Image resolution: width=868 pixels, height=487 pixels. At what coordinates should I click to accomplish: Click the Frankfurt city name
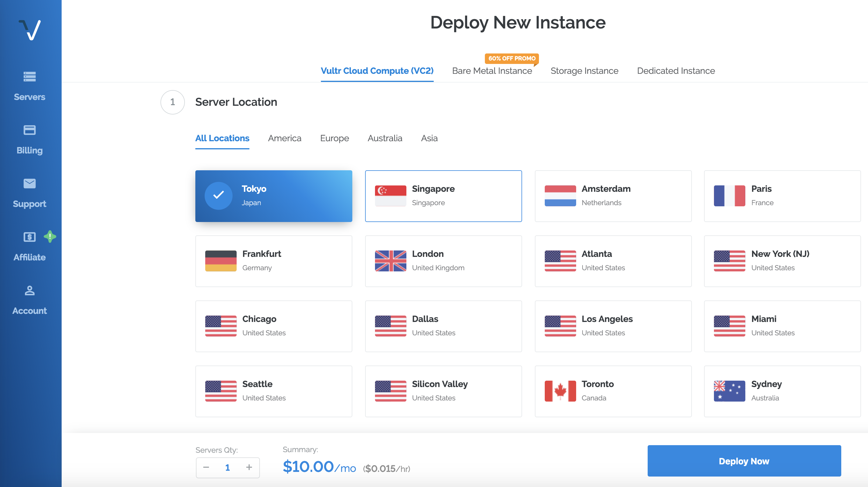(x=262, y=254)
